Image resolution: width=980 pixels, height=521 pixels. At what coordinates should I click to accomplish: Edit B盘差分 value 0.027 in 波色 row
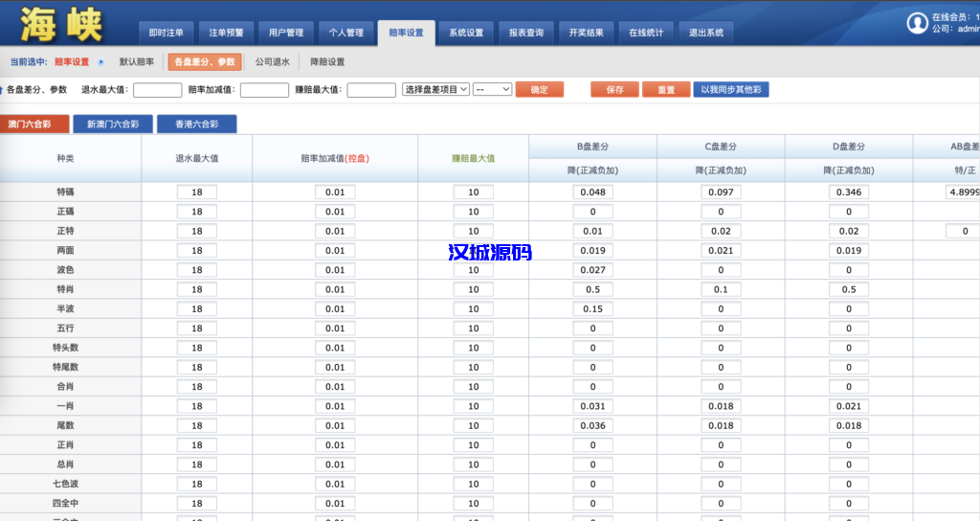(592, 269)
